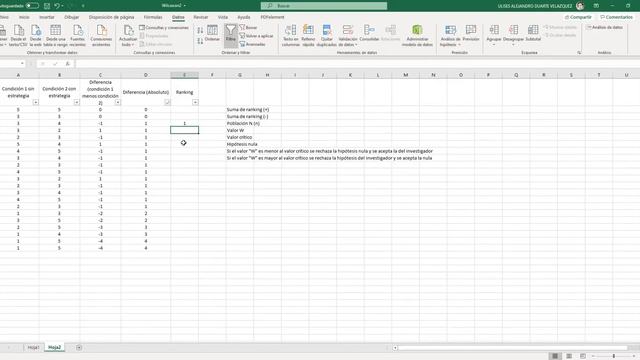This screenshot has width=640, height=360.
Task: Open filter dropdown for Diferencia (Absoluto)
Action: [167, 102]
